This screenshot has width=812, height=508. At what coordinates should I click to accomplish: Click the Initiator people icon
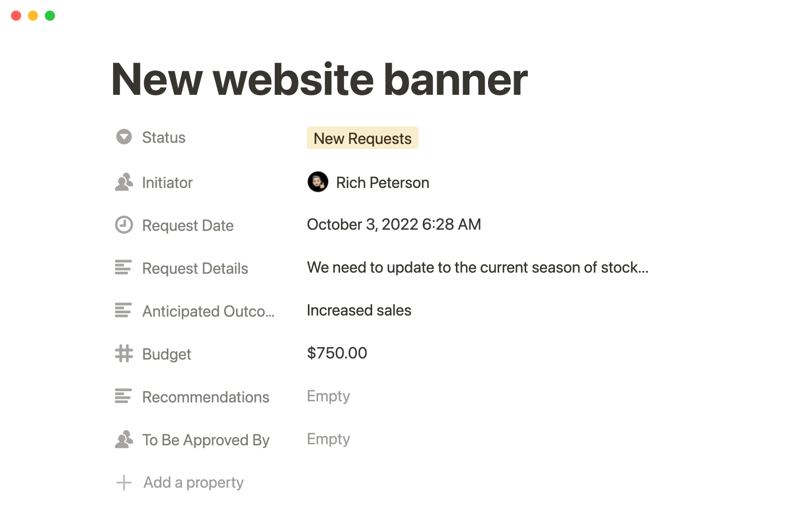pyautogui.click(x=124, y=182)
